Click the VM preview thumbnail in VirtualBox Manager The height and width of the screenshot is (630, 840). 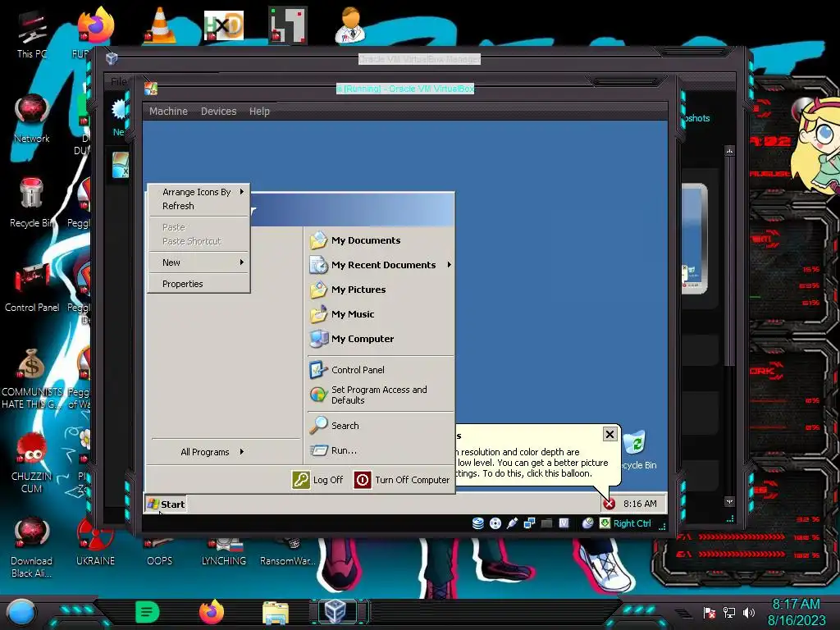click(x=694, y=239)
